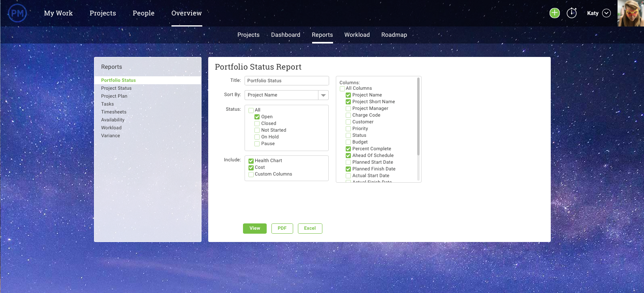The image size is (644, 293).
Task: Check the Charge Code column
Action: 348,115
